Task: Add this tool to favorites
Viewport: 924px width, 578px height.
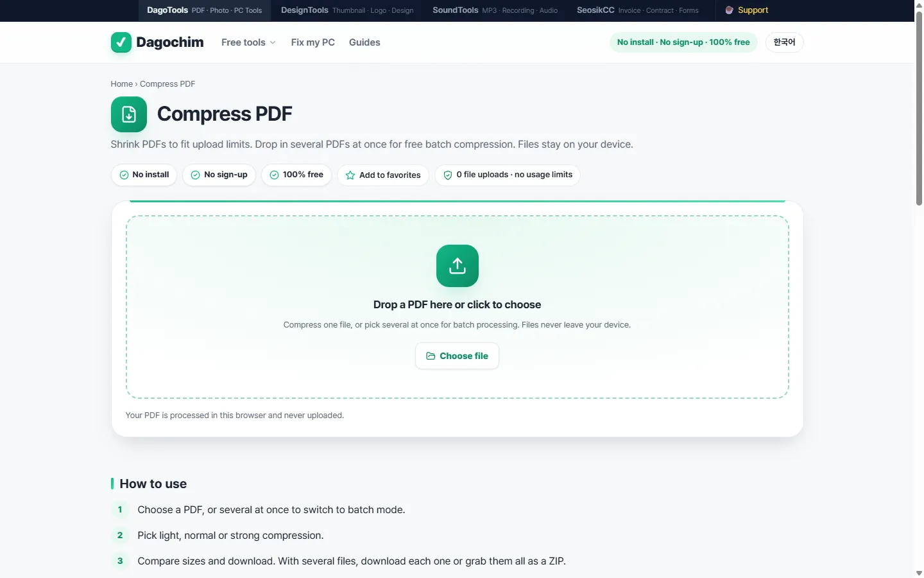Action: [x=383, y=175]
